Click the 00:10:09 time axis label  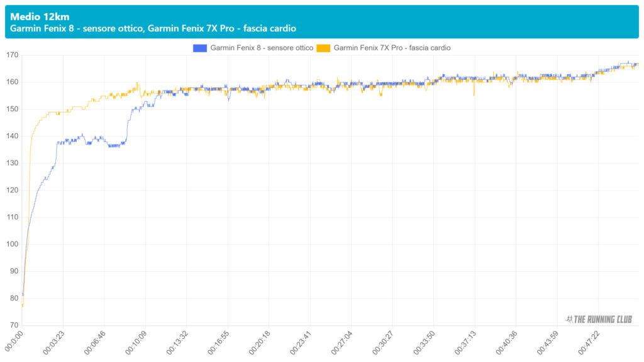(x=136, y=343)
